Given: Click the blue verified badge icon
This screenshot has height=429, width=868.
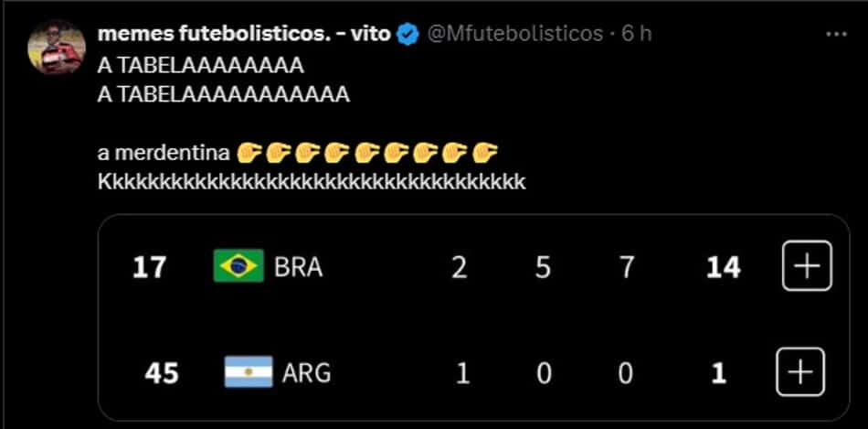Looking at the screenshot, I should tap(408, 35).
